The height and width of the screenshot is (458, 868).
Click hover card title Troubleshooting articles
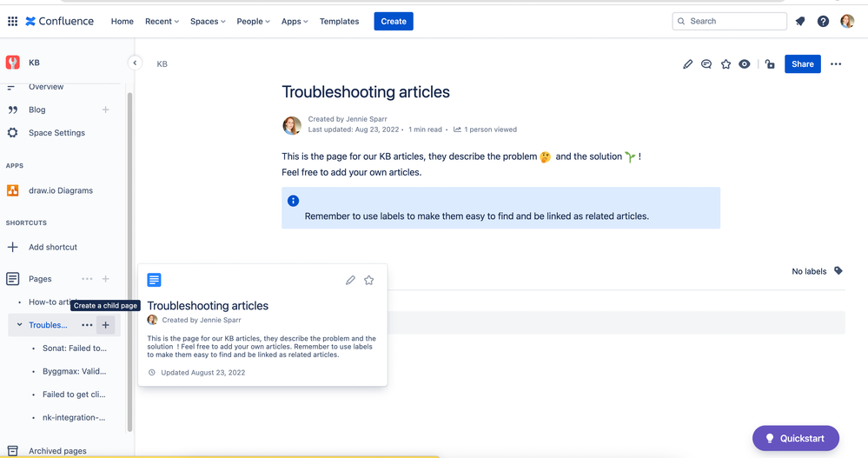(x=208, y=306)
